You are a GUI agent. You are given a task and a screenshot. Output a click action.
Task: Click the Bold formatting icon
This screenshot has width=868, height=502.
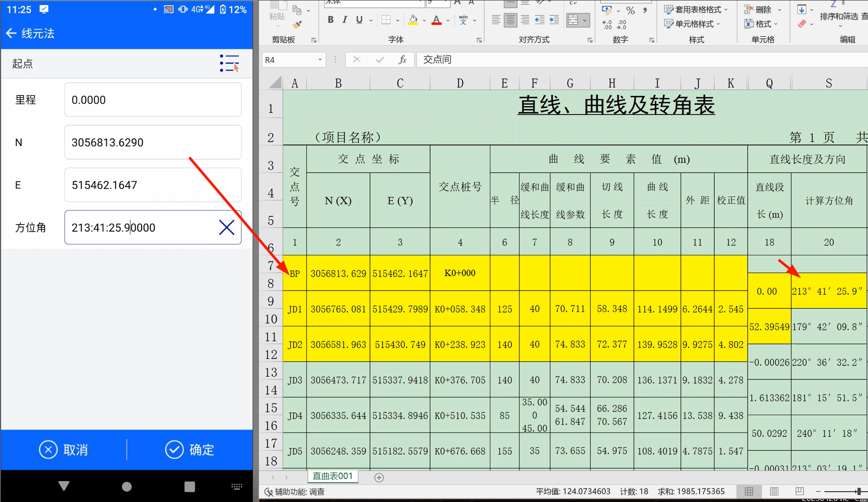[330, 20]
